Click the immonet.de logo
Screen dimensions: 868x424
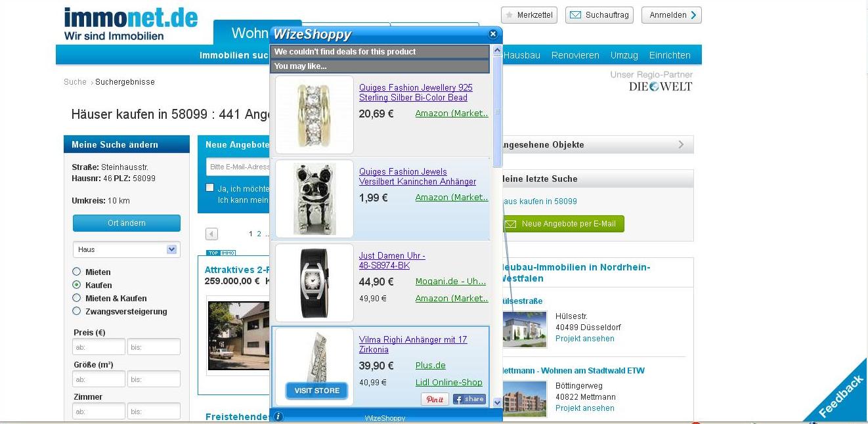pyautogui.click(x=131, y=24)
